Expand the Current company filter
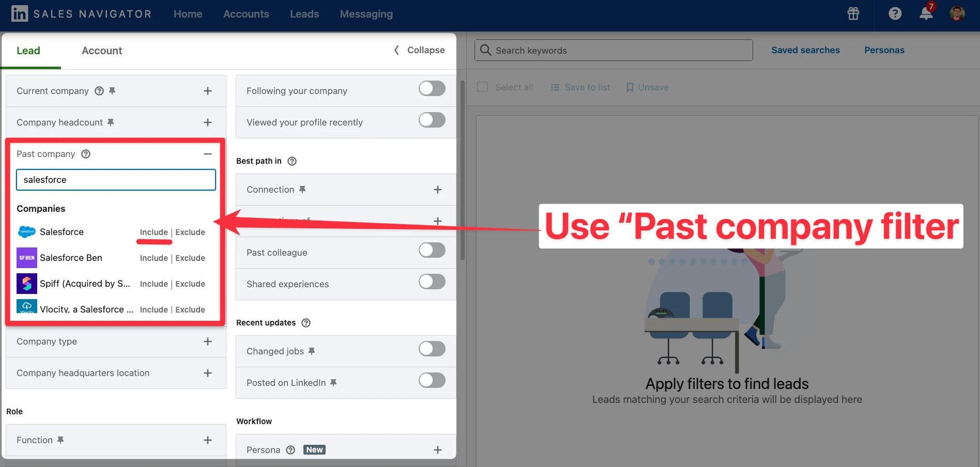 click(208, 91)
